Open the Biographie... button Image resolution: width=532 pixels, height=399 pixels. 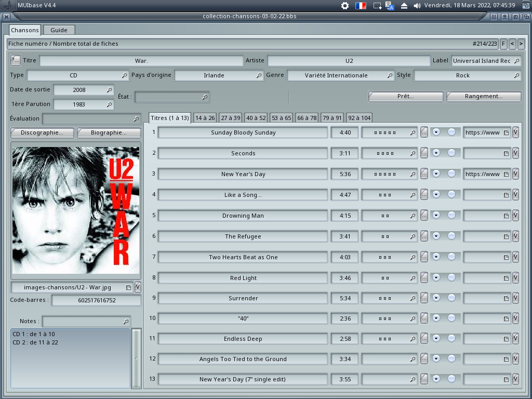(x=109, y=132)
